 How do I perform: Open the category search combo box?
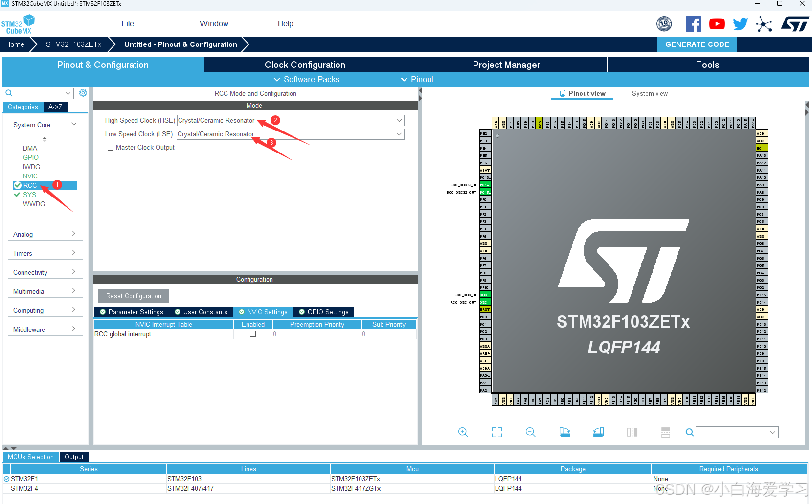tap(44, 93)
